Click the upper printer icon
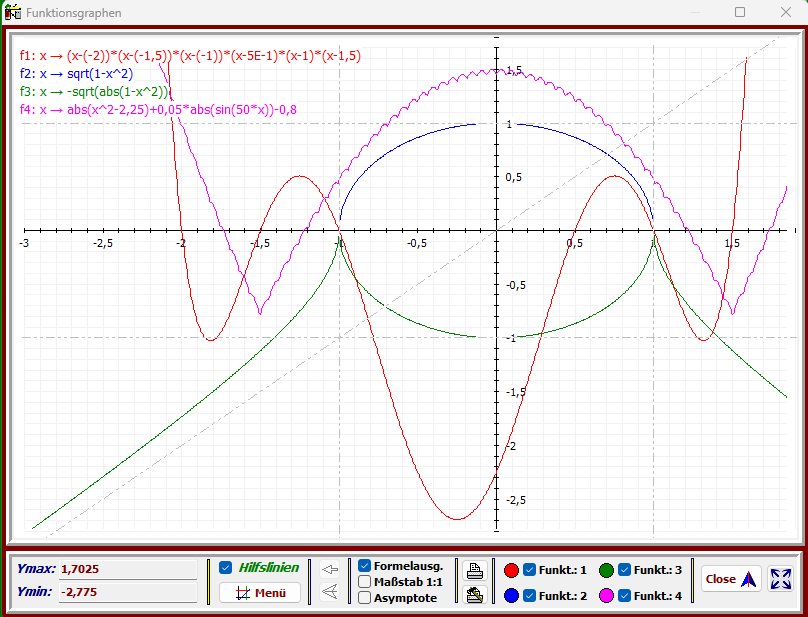808x617 pixels. click(x=476, y=571)
